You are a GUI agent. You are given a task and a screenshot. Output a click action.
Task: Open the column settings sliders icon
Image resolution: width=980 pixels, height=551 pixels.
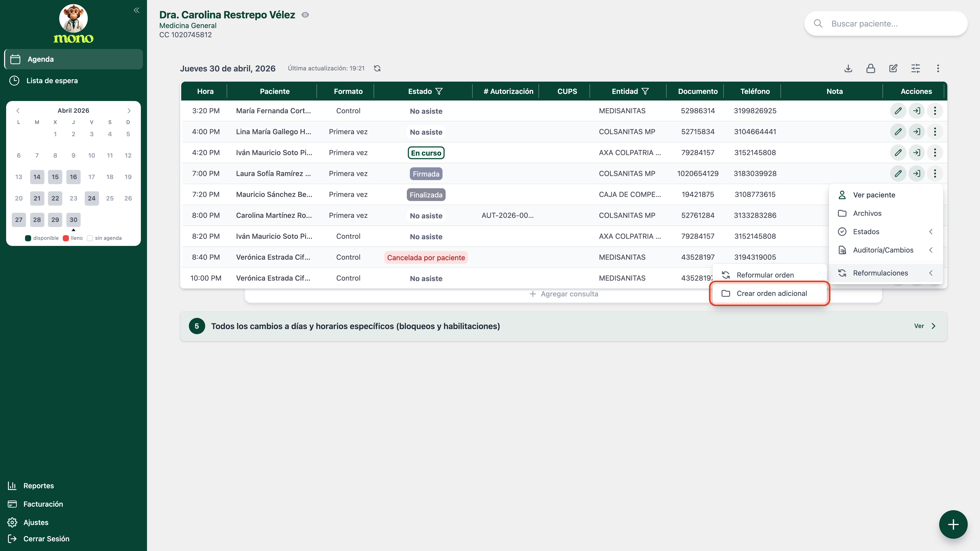point(916,68)
